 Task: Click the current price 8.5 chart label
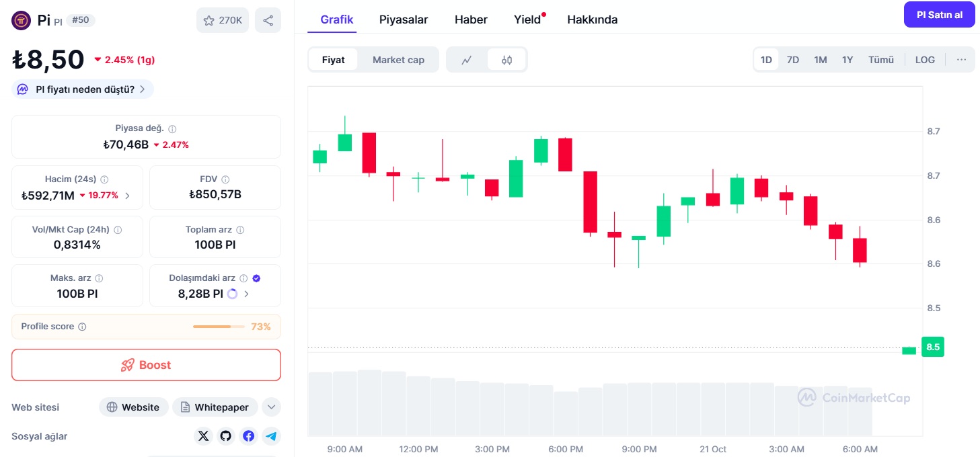[933, 347]
